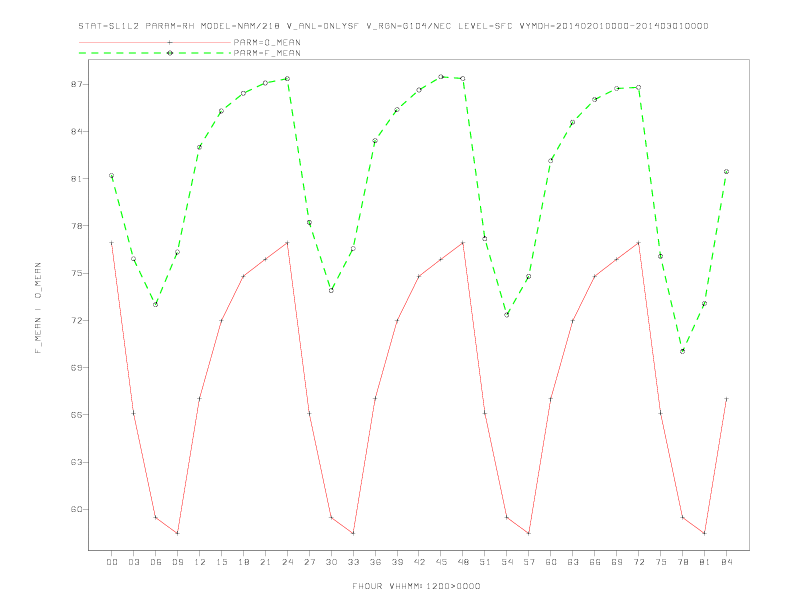The width and height of the screenshot is (792, 612).
Task: Click the green F_MEAN data point at hour 45
Action: tap(441, 77)
